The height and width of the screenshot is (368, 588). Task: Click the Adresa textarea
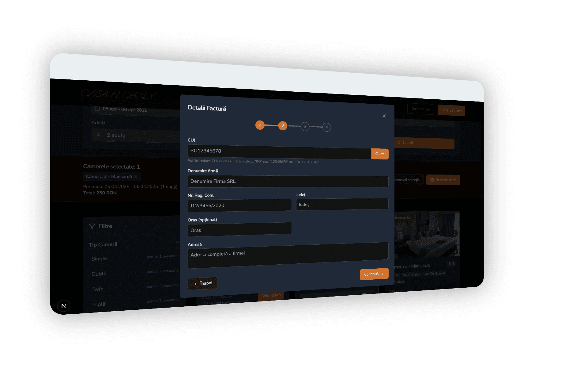point(288,255)
